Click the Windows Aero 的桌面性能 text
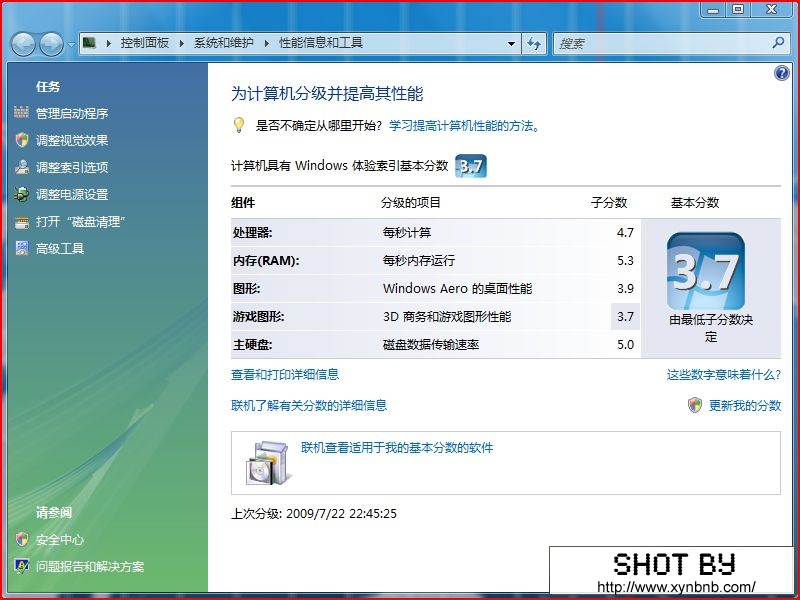800x600 pixels. coord(457,289)
